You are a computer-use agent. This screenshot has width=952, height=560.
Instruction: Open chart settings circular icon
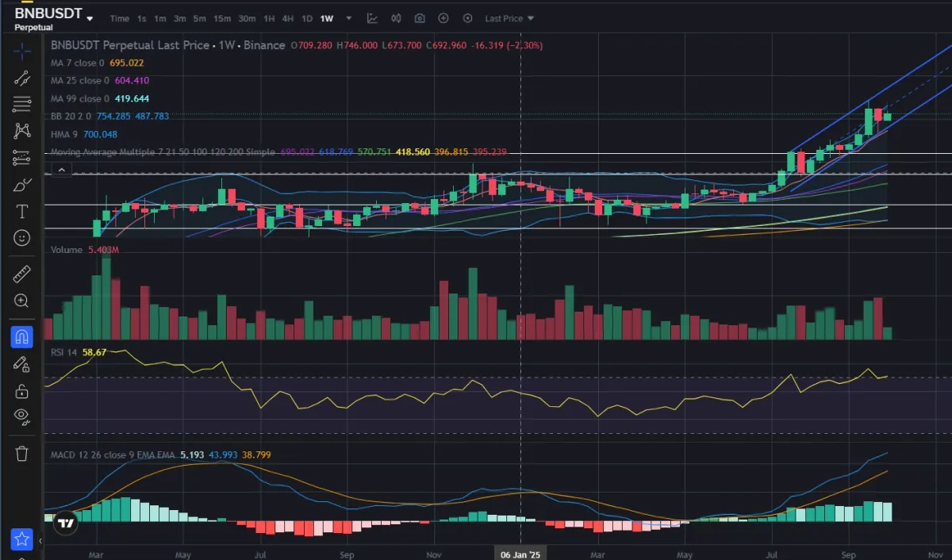[467, 18]
